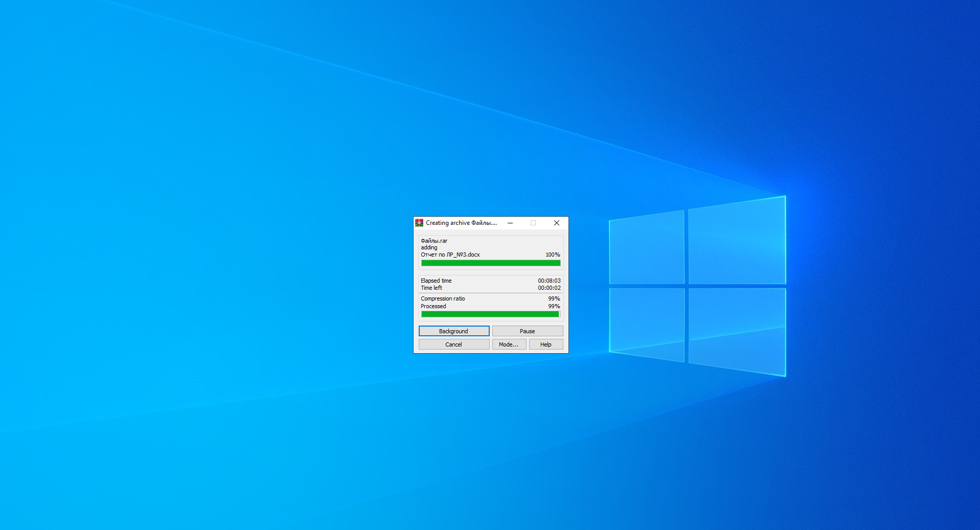
Task: Click the Time left value 00:00:02
Action: point(549,288)
